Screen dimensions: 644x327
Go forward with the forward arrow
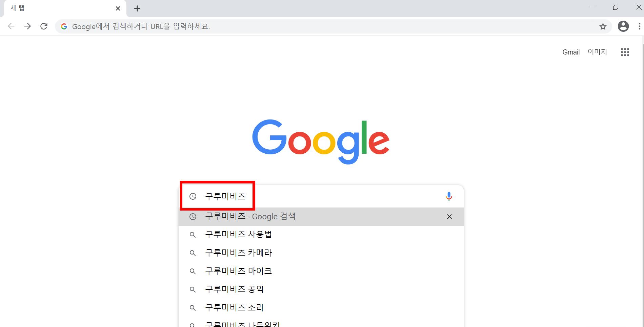[x=27, y=26]
